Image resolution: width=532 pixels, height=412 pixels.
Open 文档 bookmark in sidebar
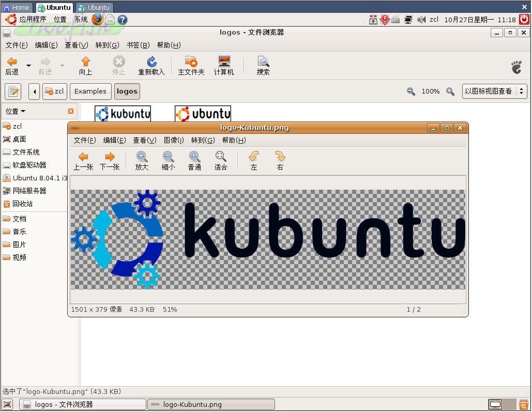14,219
